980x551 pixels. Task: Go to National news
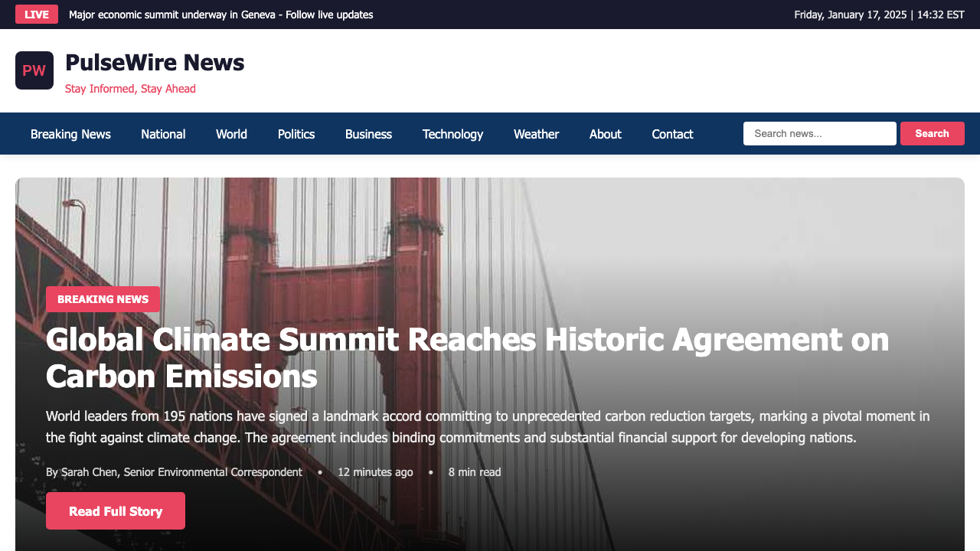[163, 134]
